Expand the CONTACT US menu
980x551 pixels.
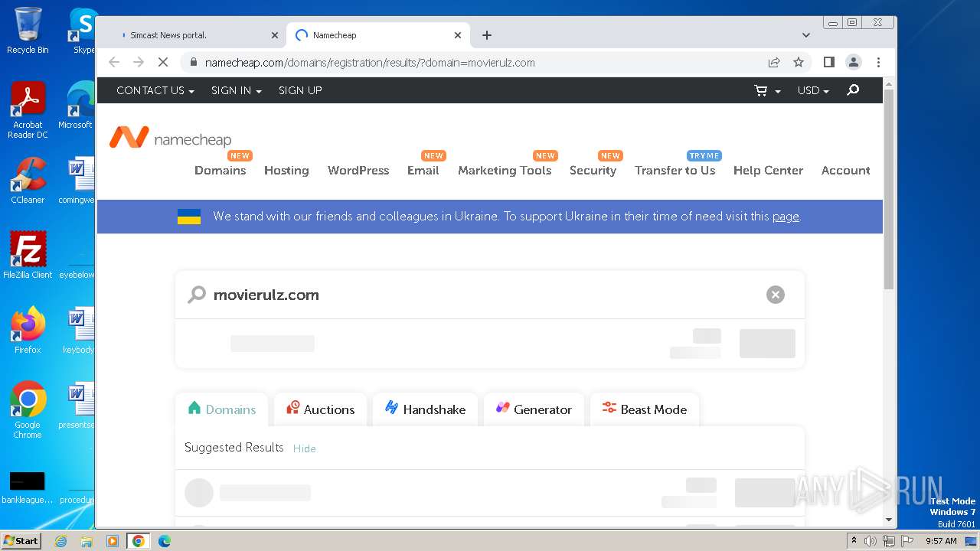pyautogui.click(x=155, y=90)
